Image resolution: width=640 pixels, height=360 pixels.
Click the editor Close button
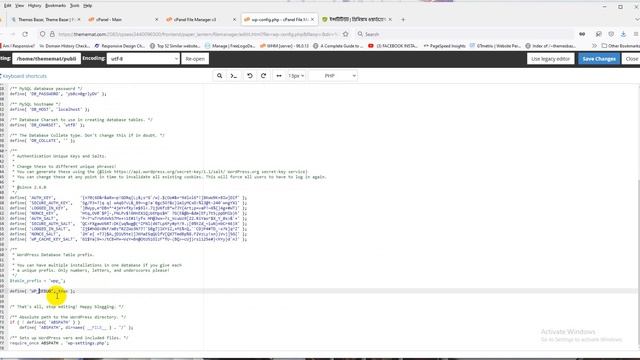(x=631, y=59)
